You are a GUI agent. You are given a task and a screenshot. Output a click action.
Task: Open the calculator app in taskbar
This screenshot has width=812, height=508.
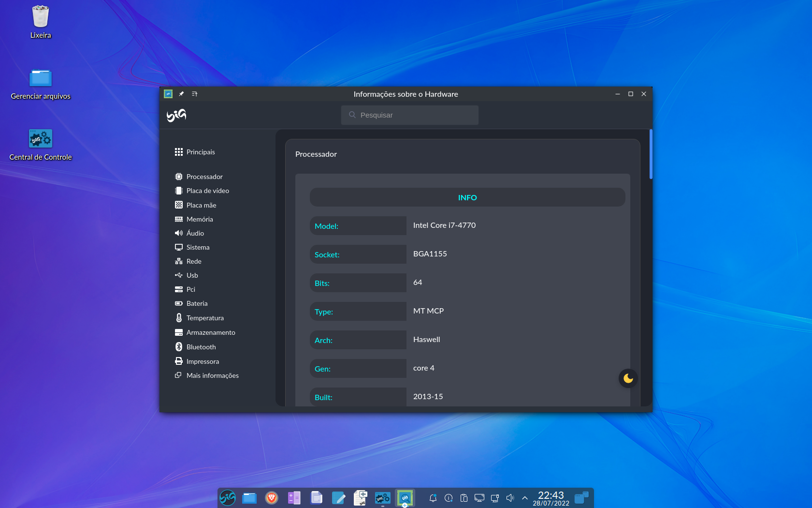coord(294,497)
